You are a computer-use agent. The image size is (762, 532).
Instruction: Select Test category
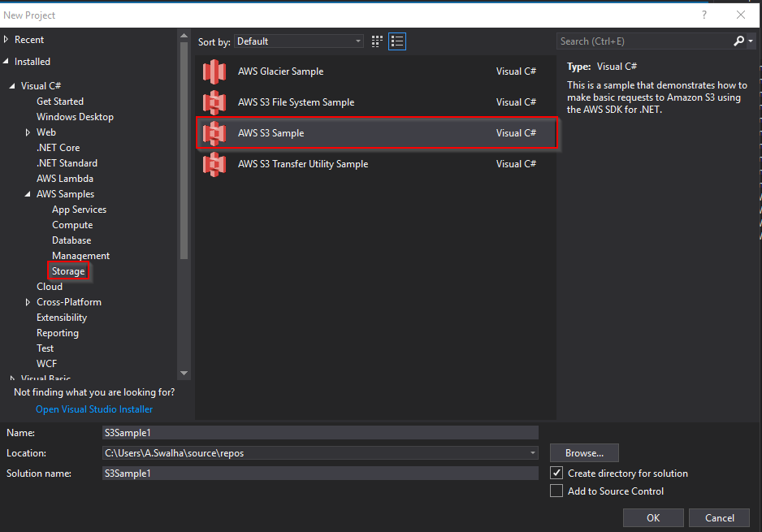pyautogui.click(x=45, y=348)
